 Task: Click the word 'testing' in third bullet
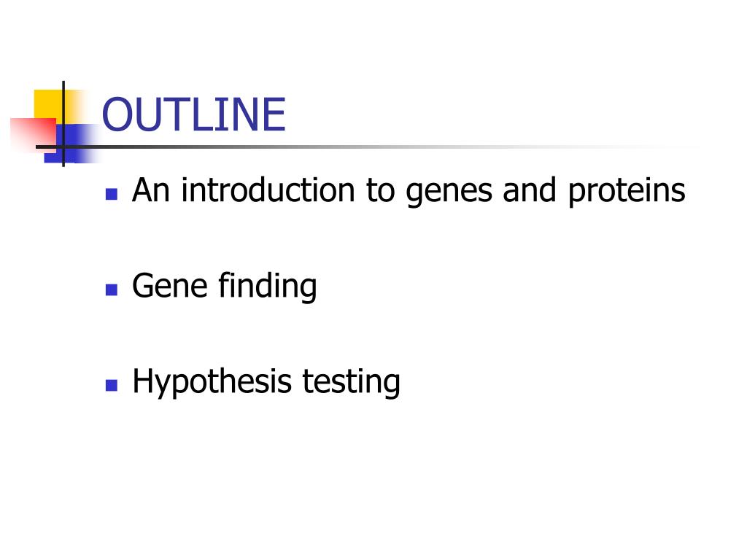[x=352, y=382]
